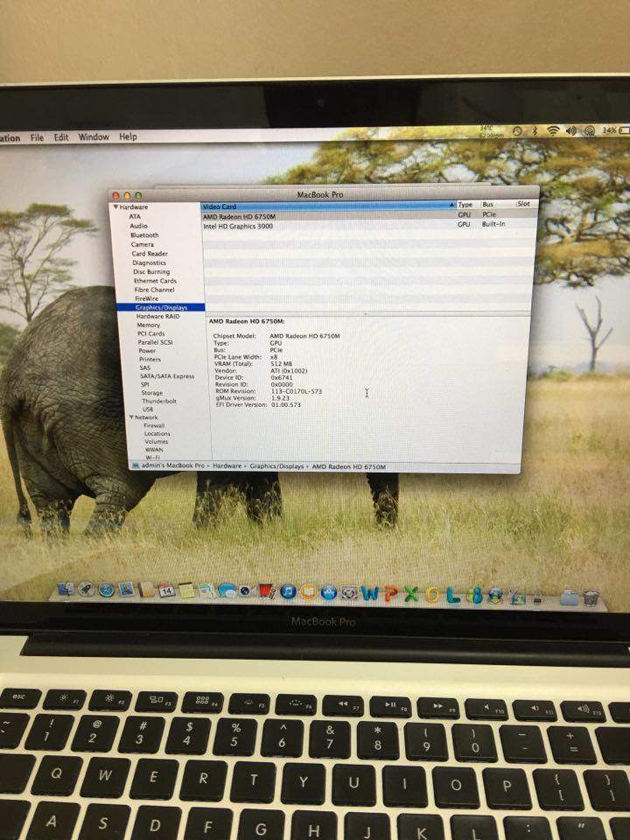Open Trash in the Dock
Image resolution: width=630 pixels, height=840 pixels.
click(591, 598)
